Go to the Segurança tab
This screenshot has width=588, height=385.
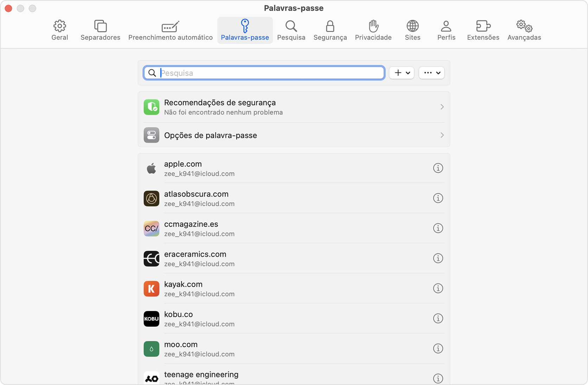(330, 30)
